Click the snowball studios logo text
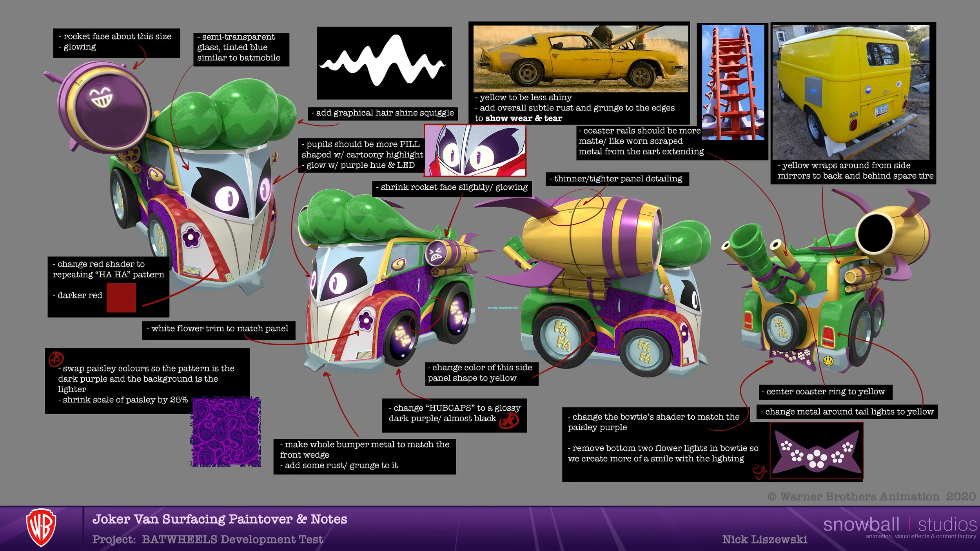980x551 pixels. 900,524
